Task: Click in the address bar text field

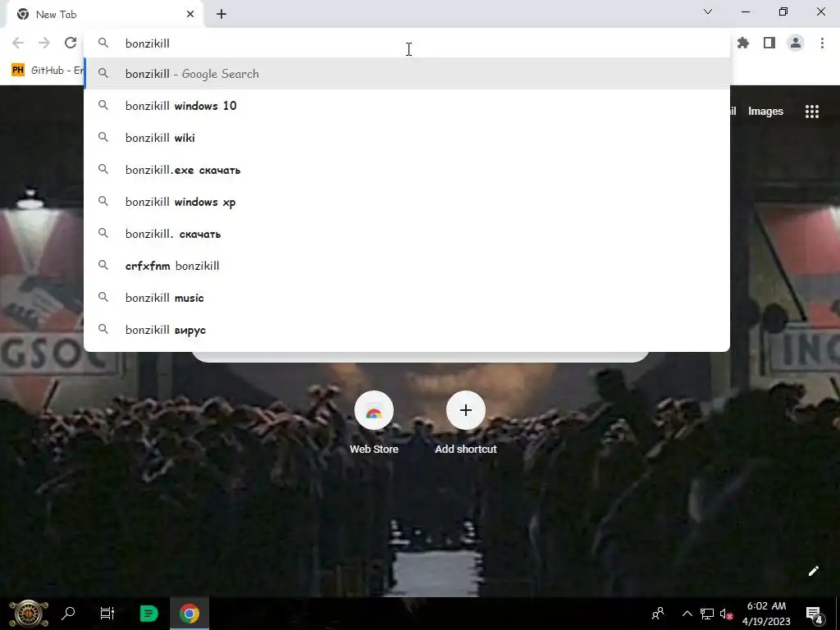Action: click(x=407, y=43)
